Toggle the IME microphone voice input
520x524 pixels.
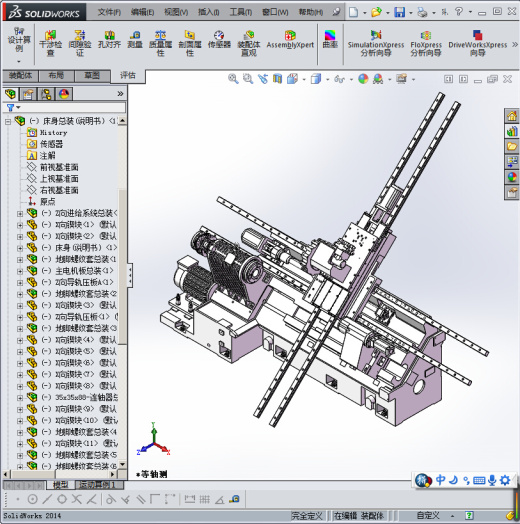492,480
